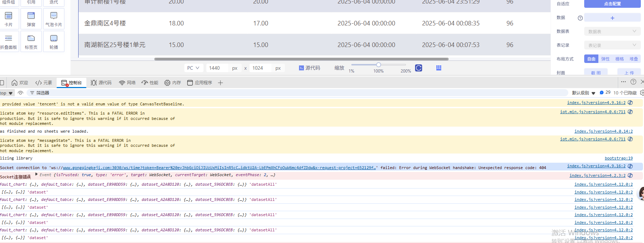
Task: Click the blue grid icon beside zoom
Action: tap(439, 68)
